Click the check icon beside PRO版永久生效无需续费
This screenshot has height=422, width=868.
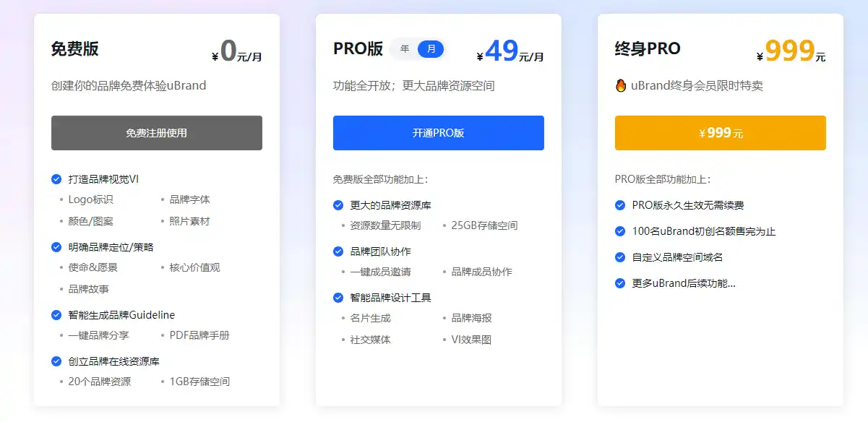[620, 205]
